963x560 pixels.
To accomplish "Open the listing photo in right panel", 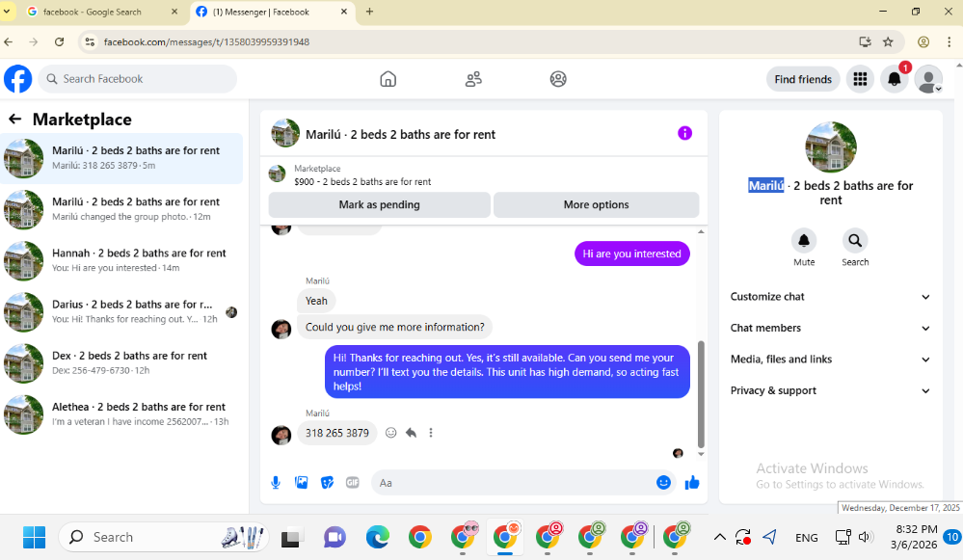I will coord(830,147).
